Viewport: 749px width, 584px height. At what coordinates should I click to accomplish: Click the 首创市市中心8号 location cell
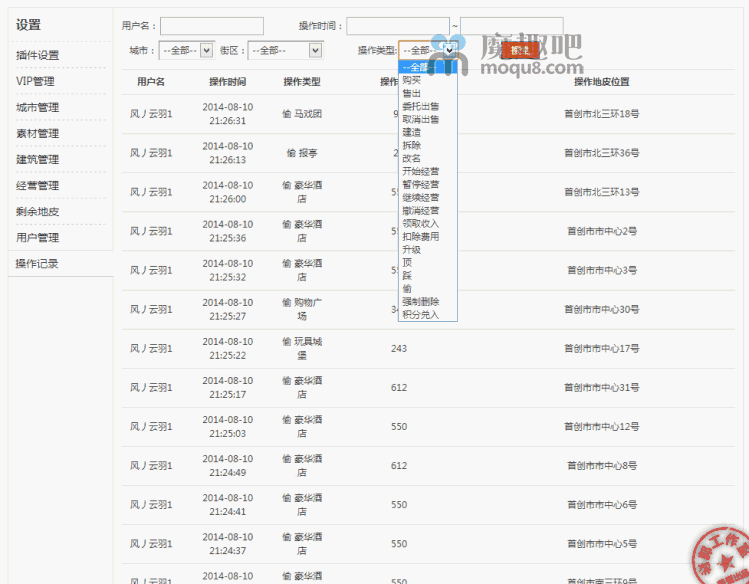pos(601,466)
